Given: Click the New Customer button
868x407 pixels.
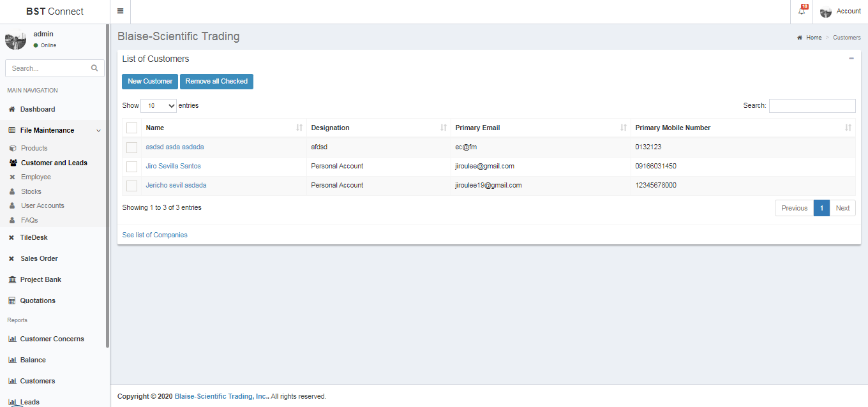Looking at the screenshot, I should [150, 82].
